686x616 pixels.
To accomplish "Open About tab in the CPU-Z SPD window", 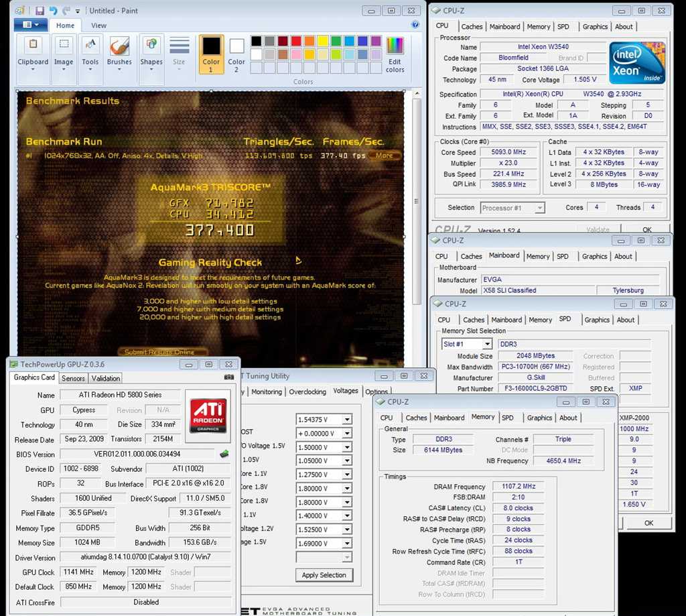I will coord(626,320).
